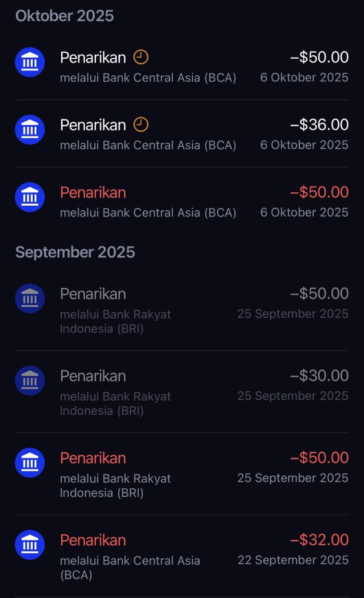Click the −$32.00 amount in red
The image size is (364, 598).
319,540
